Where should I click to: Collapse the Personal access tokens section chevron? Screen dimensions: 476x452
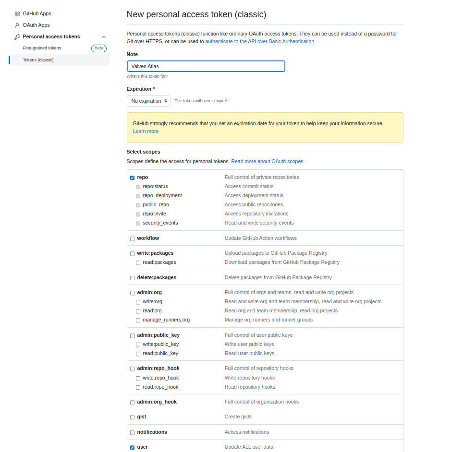click(104, 37)
